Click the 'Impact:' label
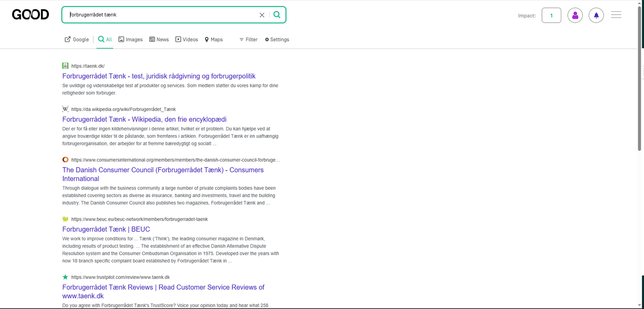Image resolution: width=644 pixels, height=309 pixels. pos(527,16)
